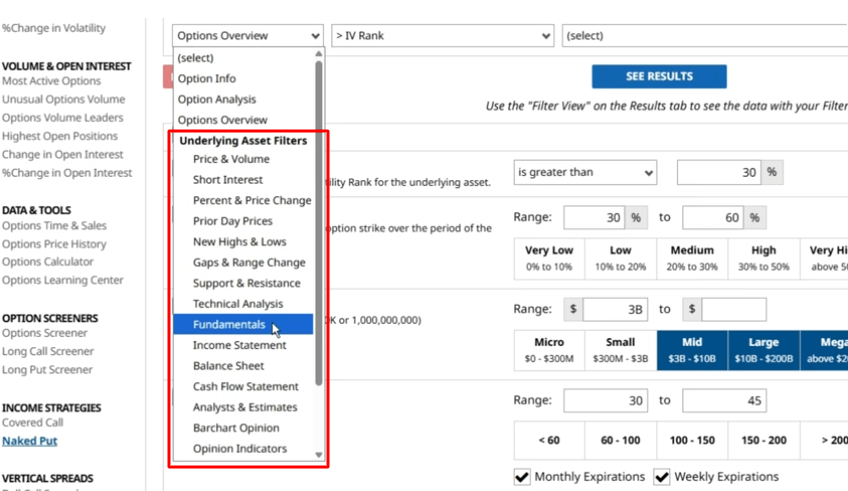Open Options Calculator in sidebar
Viewport: 848px width, 491px height.
[x=47, y=262]
